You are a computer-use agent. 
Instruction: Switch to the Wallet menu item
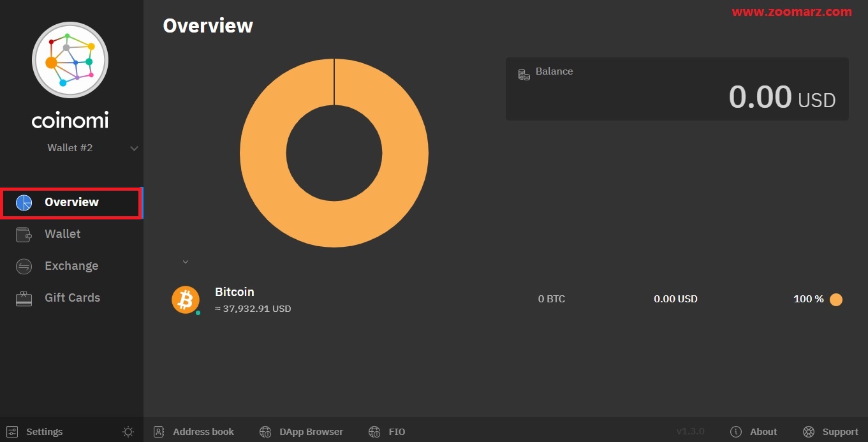coord(71,234)
